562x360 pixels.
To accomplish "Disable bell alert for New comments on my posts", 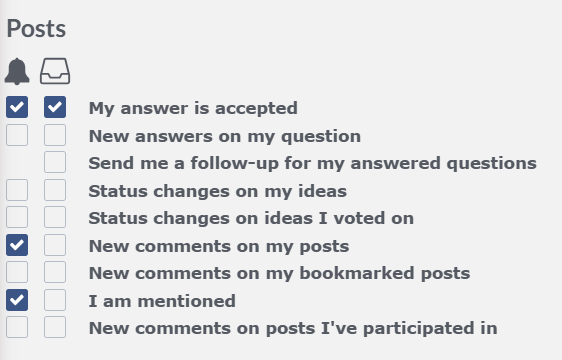I will click(x=17, y=245).
